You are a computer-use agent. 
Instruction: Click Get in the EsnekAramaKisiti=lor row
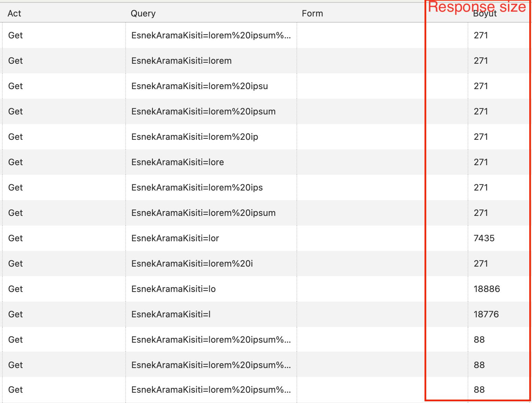coord(15,238)
